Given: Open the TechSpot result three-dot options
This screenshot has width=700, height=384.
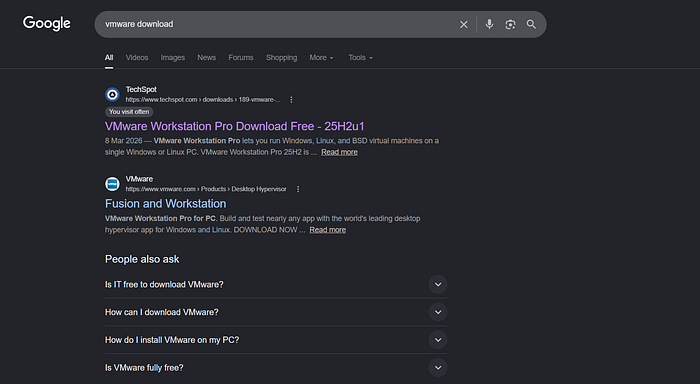Looking at the screenshot, I should (291, 100).
